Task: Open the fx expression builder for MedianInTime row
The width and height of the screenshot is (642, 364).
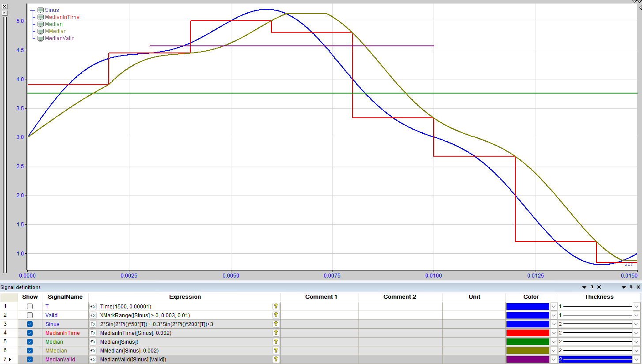Action: (x=93, y=333)
